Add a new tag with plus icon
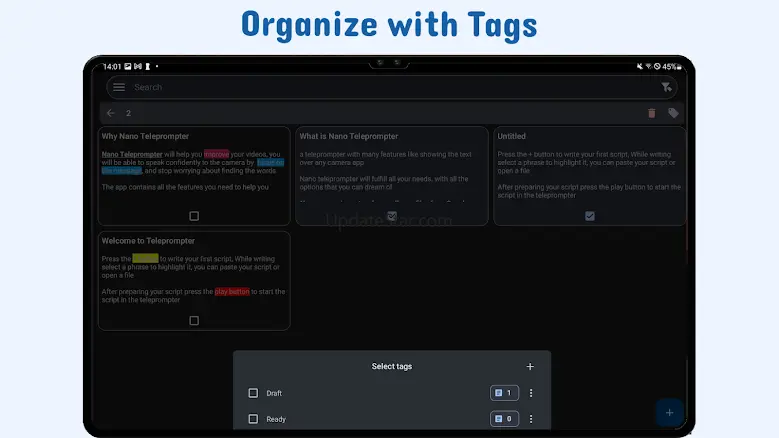The height and width of the screenshot is (438, 779). tap(530, 366)
